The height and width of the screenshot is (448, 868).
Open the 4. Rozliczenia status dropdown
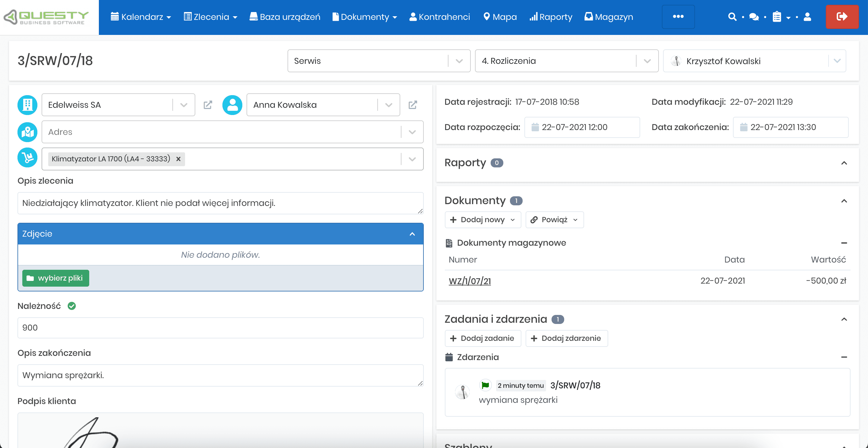point(566,61)
